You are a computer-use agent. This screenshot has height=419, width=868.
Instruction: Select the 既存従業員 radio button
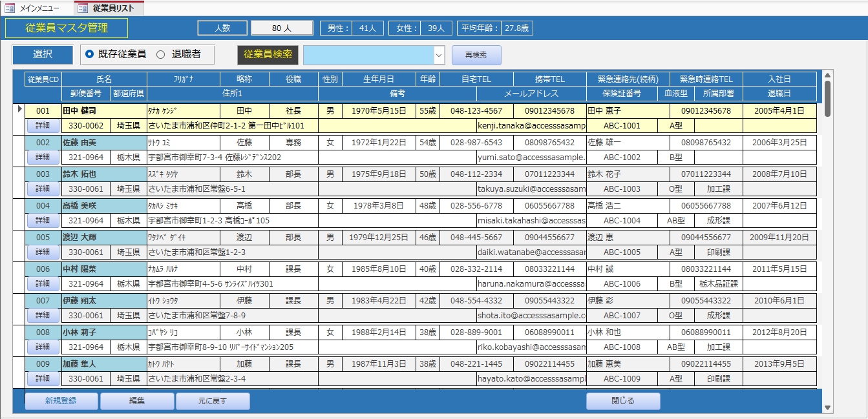89,55
